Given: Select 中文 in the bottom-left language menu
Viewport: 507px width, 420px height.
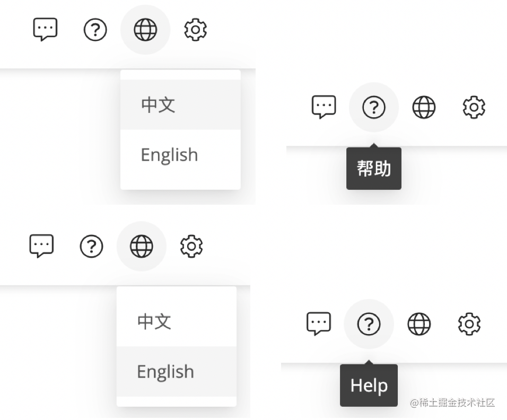Looking at the screenshot, I should point(177,321).
